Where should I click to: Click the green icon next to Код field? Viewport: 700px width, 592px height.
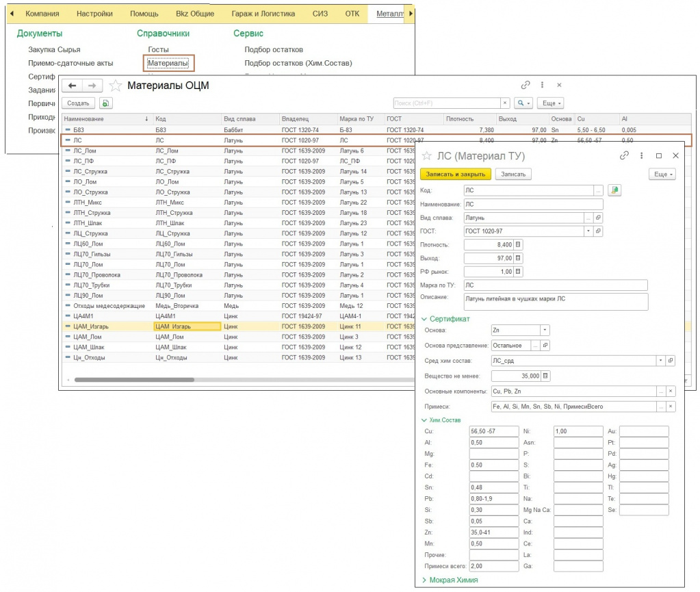pyautogui.click(x=614, y=190)
